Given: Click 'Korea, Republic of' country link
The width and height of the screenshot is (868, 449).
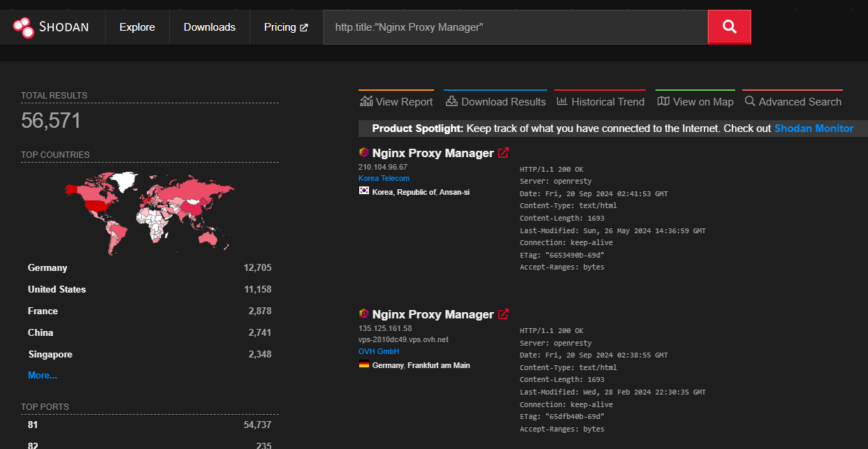Looking at the screenshot, I should (404, 191).
